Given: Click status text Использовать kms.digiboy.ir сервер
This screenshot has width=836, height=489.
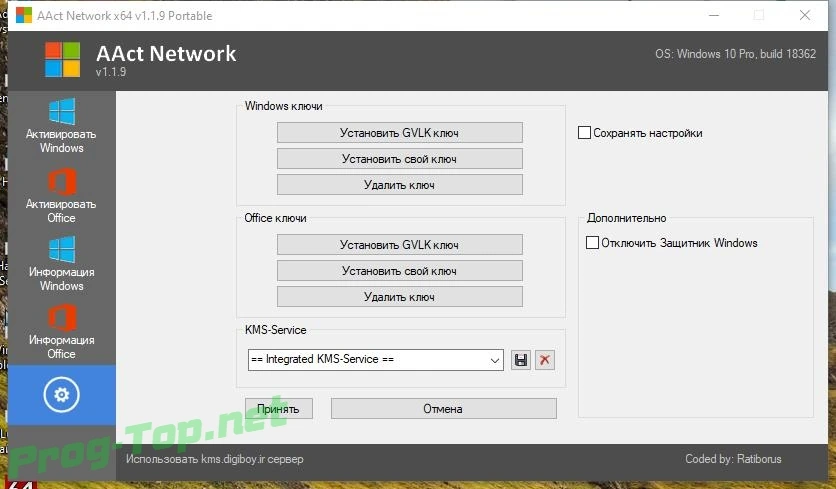Looking at the screenshot, I should pyautogui.click(x=215, y=459).
